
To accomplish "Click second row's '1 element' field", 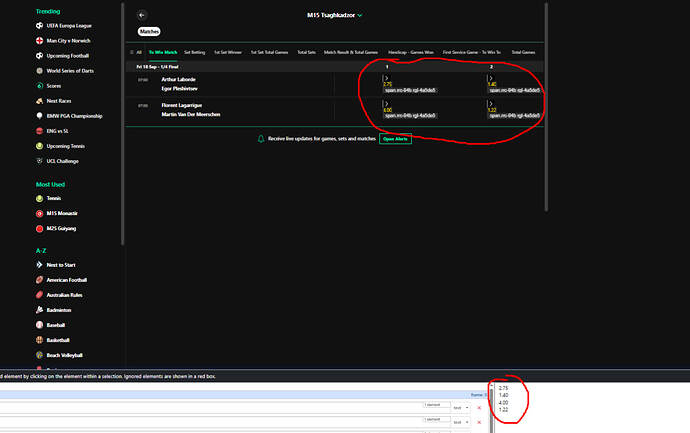I will tap(437, 419).
